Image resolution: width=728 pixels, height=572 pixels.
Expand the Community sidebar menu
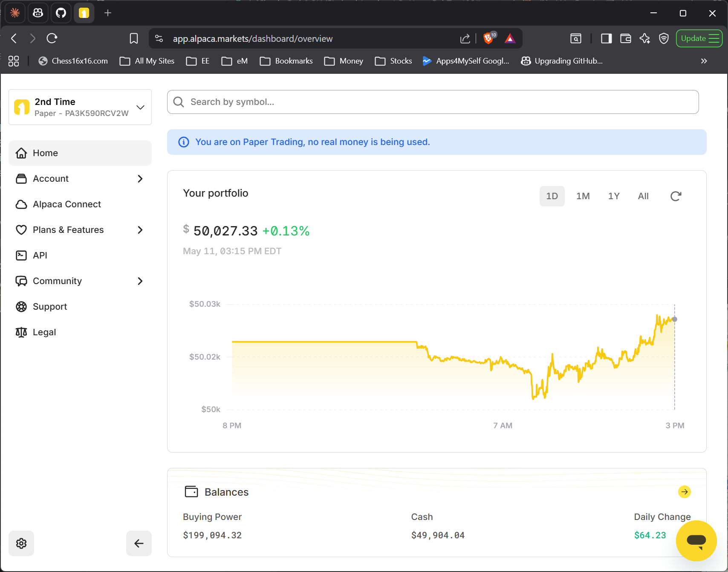tap(80, 281)
